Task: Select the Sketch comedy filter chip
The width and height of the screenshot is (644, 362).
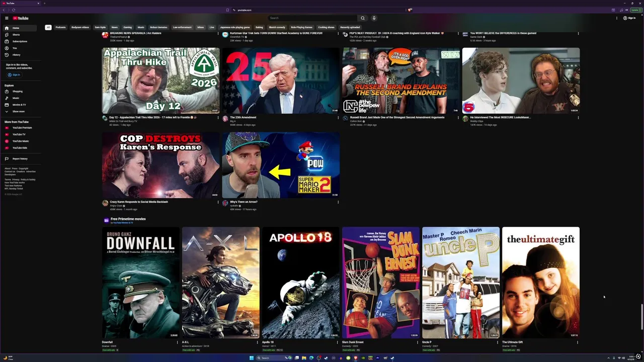Action: coord(277,27)
